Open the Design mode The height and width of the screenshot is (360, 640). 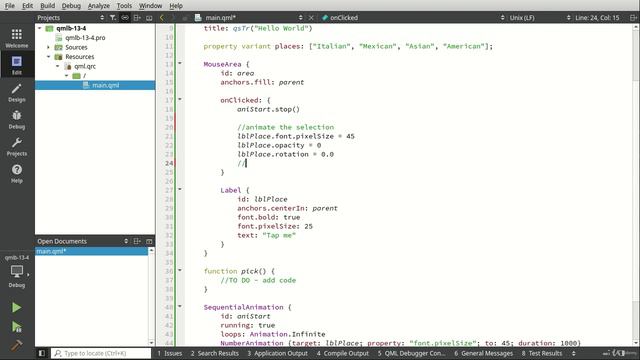click(x=17, y=93)
